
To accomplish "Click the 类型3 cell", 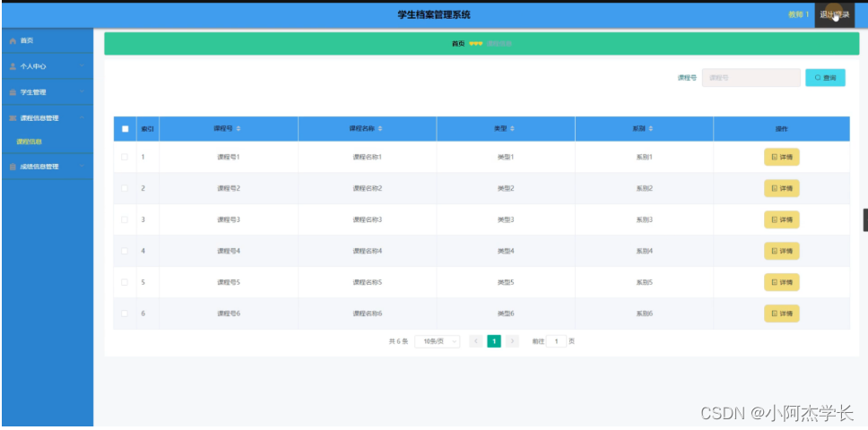I will [506, 219].
